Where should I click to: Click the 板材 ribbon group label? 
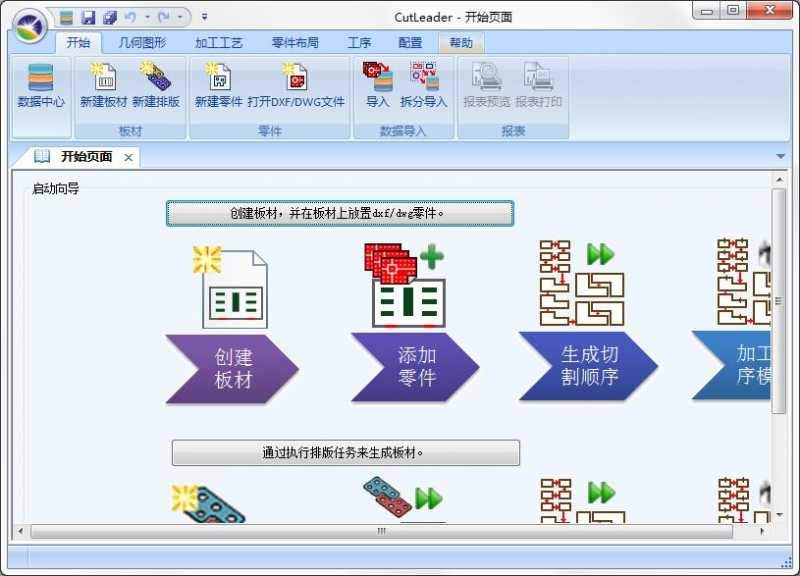click(130, 132)
